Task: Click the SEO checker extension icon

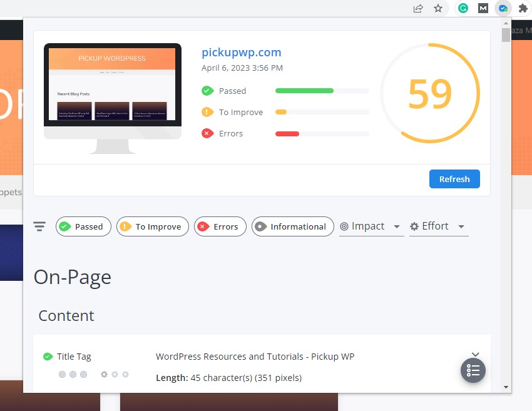Action: click(x=503, y=8)
